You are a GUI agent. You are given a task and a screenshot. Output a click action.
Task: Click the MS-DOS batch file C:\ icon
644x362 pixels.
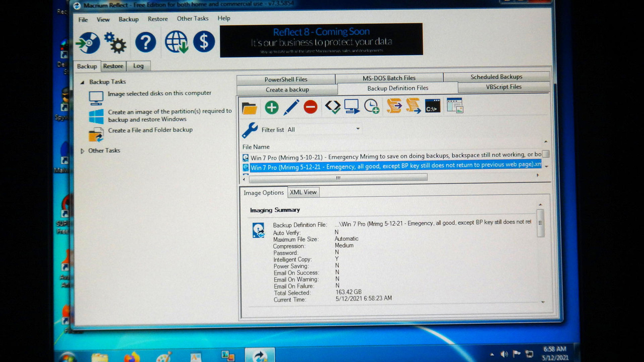[x=433, y=106]
